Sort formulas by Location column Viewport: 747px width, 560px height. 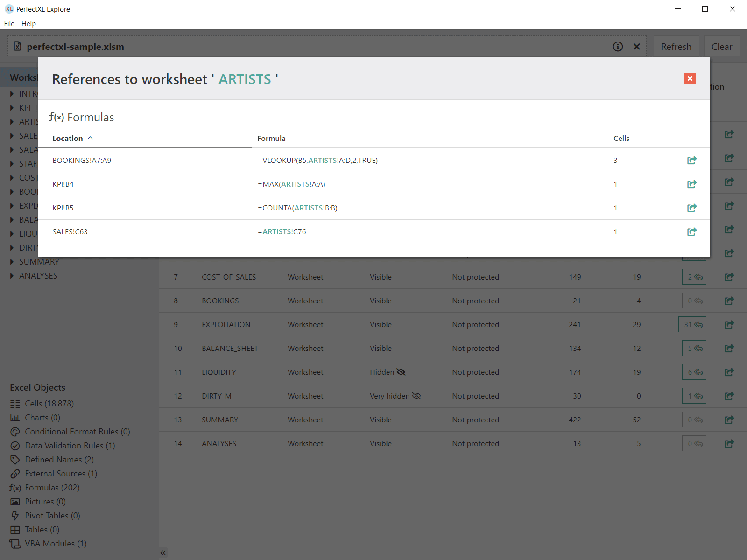[68, 139]
